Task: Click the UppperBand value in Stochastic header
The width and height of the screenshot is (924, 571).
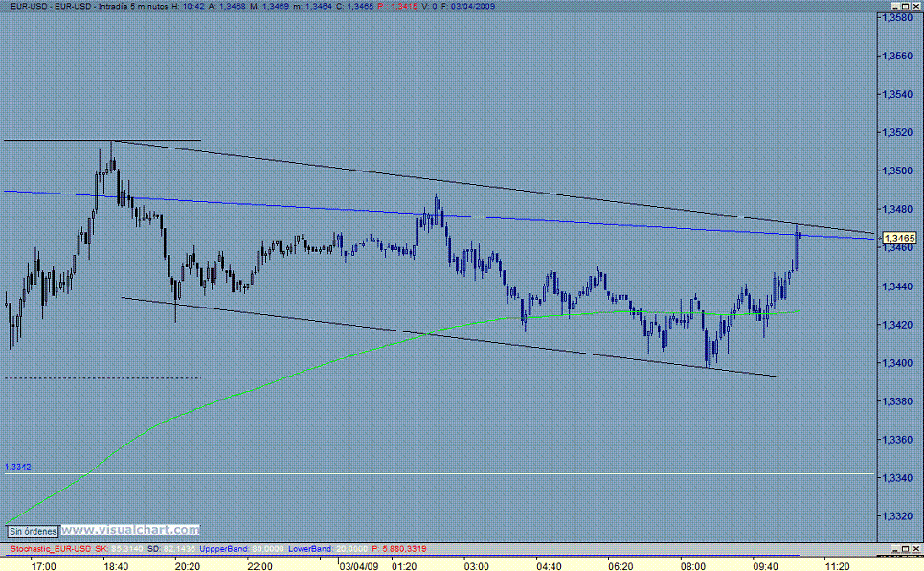Action: (267, 549)
